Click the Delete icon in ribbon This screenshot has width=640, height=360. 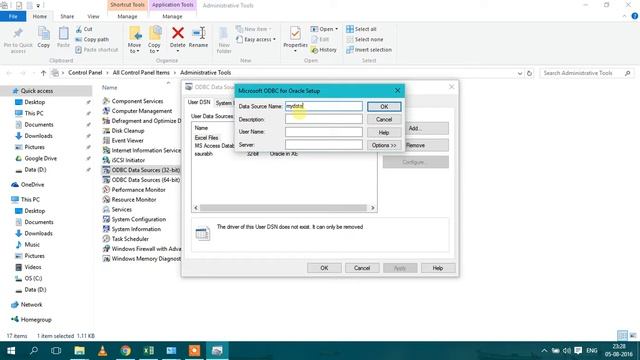pyautogui.click(x=178, y=33)
